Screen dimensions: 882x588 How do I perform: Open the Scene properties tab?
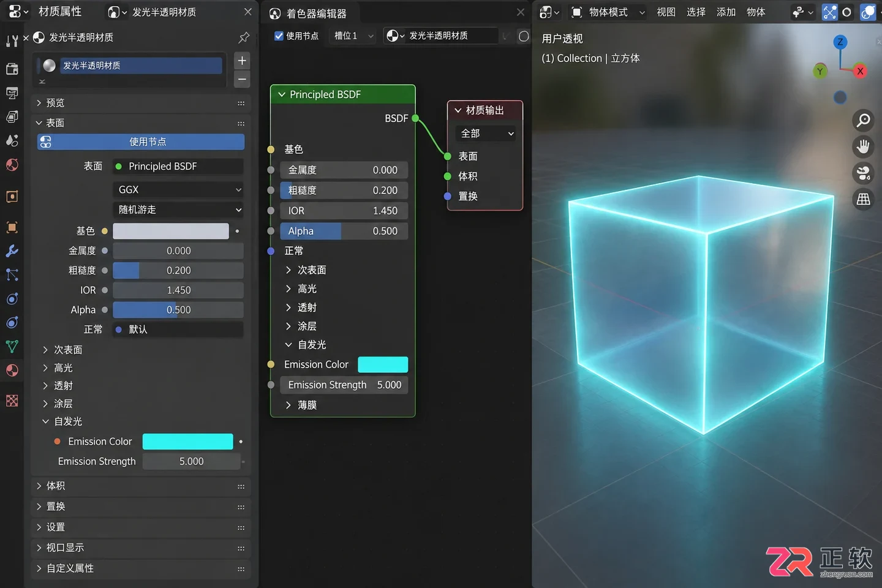[12, 140]
